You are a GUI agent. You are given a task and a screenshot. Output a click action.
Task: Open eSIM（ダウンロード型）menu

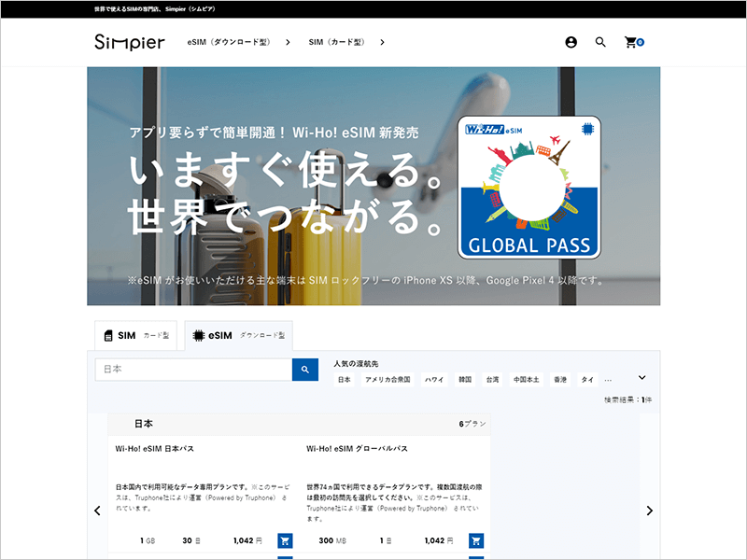229,42
